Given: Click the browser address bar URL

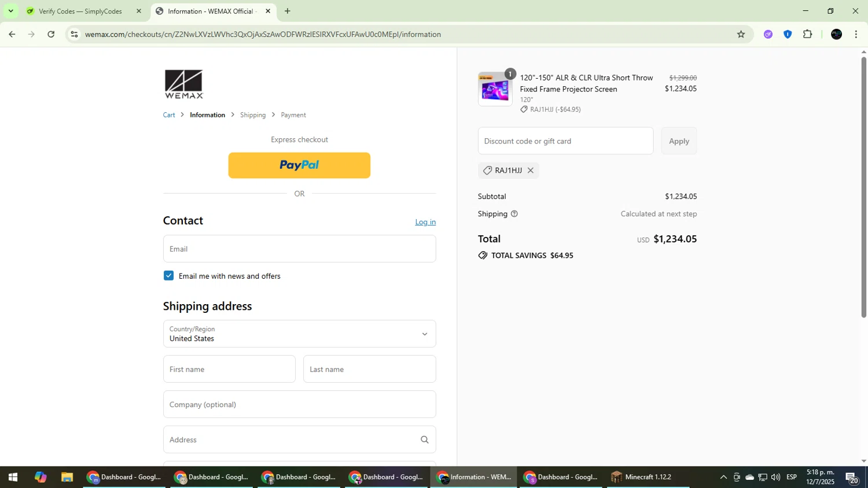Looking at the screenshot, I should point(263,34).
